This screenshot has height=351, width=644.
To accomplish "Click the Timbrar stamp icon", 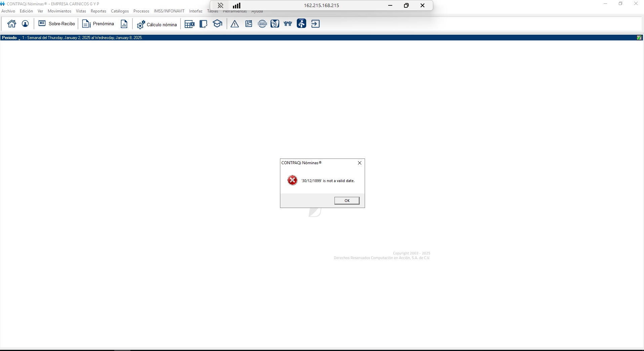I will point(262,24).
